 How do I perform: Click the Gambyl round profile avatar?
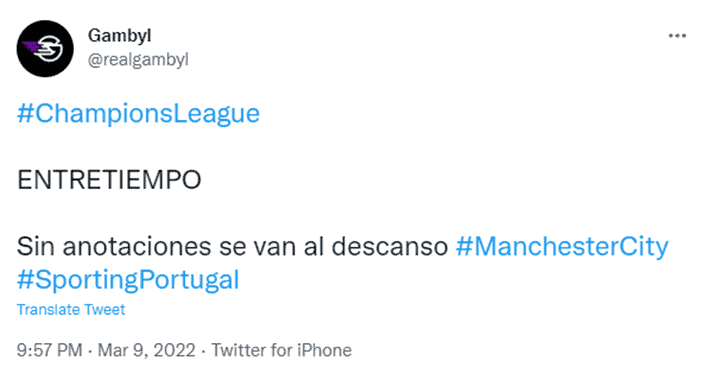pyautogui.click(x=45, y=48)
